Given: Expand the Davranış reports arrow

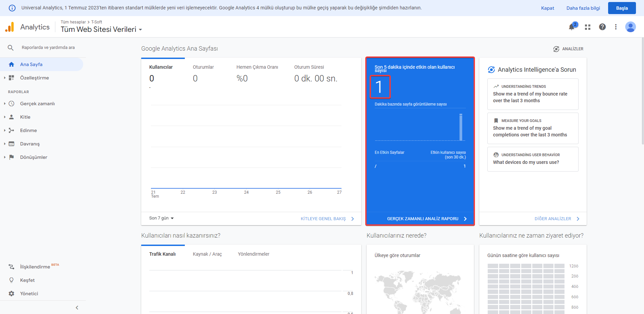Looking at the screenshot, I should coord(5,144).
